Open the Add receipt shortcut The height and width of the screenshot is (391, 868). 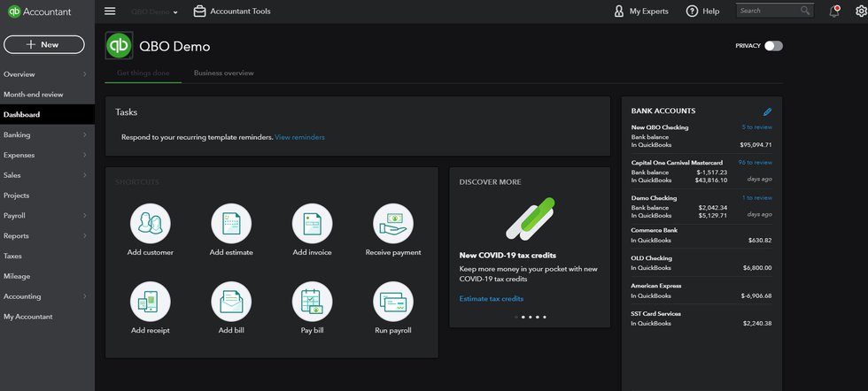click(x=151, y=302)
